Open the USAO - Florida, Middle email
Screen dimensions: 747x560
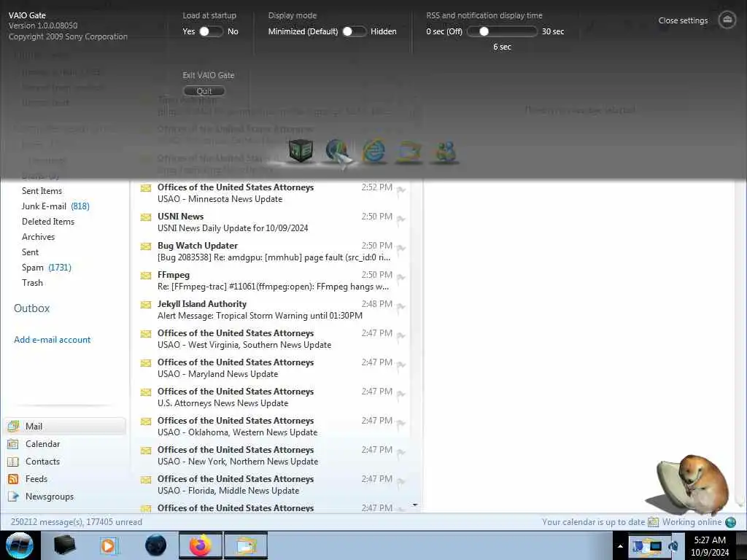pos(272,485)
